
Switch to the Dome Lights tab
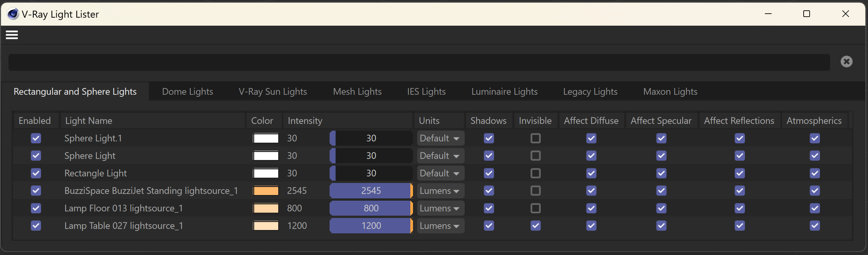(187, 92)
